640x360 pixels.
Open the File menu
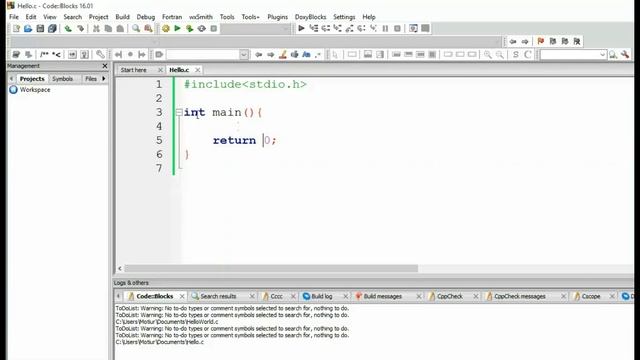[14, 17]
